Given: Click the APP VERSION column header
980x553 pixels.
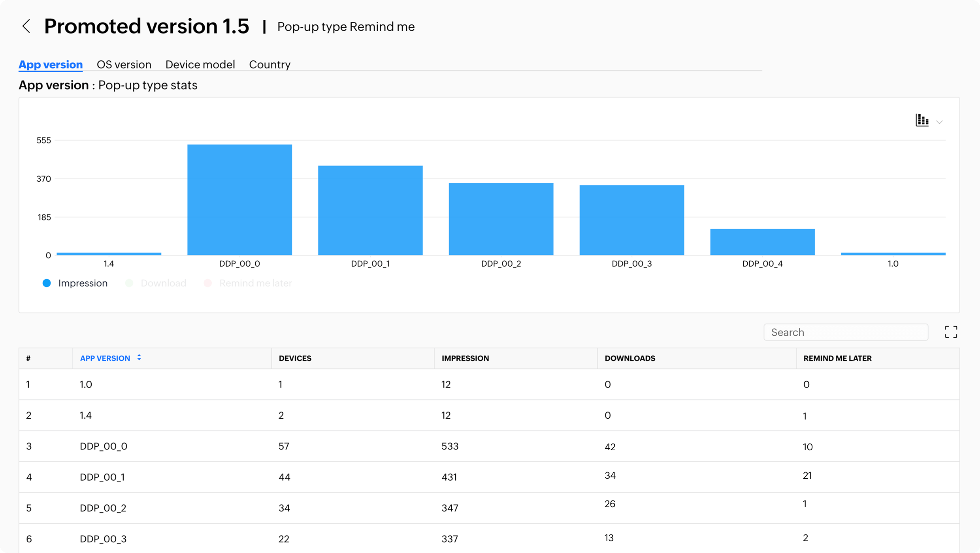Looking at the screenshot, I should (105, 358).
